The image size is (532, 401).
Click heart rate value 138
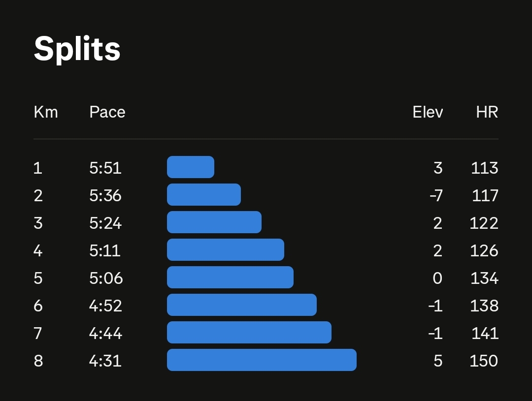point(484,306)
